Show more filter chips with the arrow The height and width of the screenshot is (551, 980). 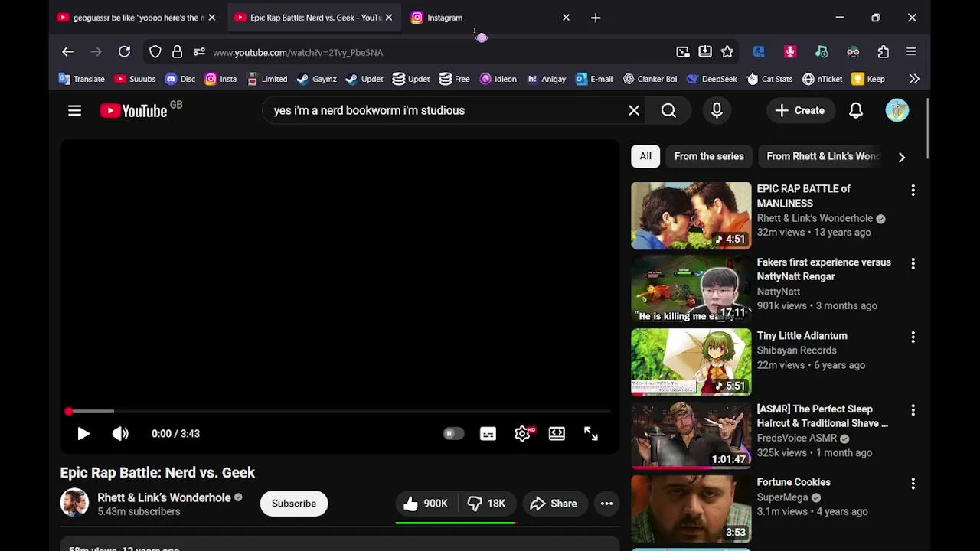click(902, 157)
